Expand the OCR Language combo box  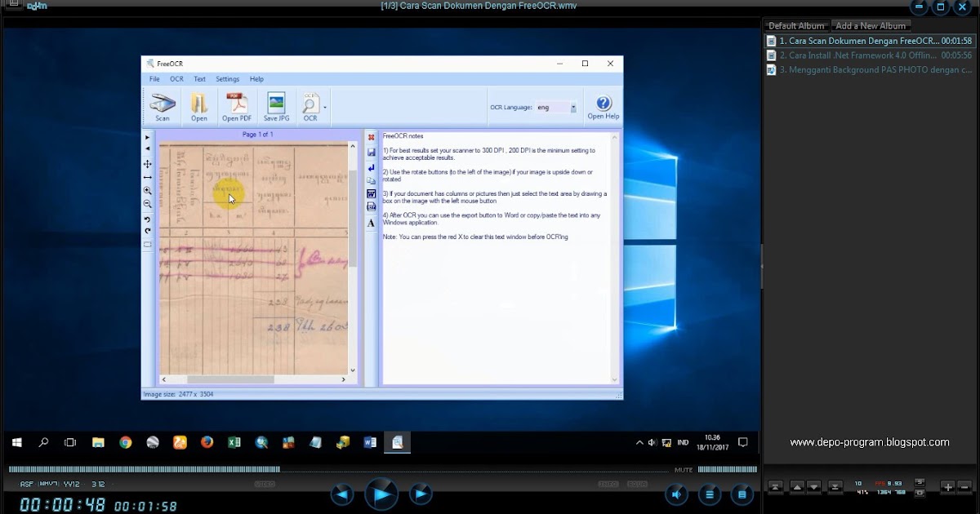click(x=556, y=107)
